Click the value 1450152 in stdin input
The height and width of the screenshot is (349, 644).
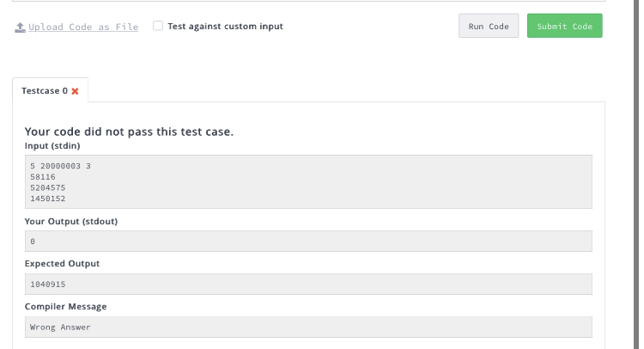(x=47, y=199)
